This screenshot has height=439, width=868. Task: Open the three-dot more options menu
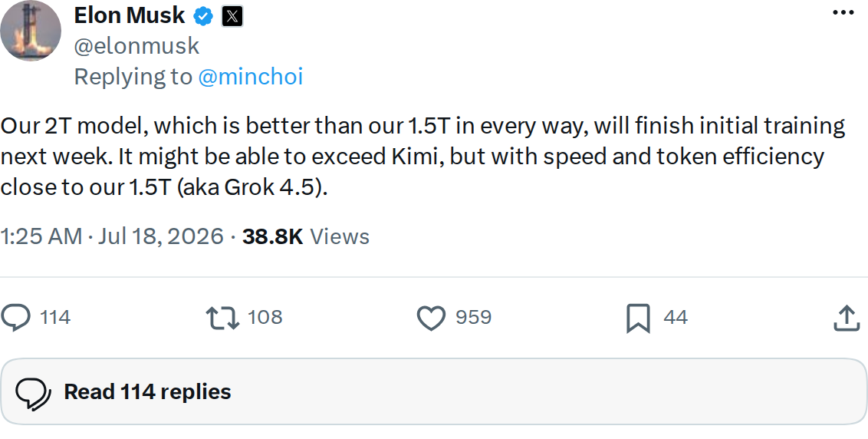(x=843, y=12)
